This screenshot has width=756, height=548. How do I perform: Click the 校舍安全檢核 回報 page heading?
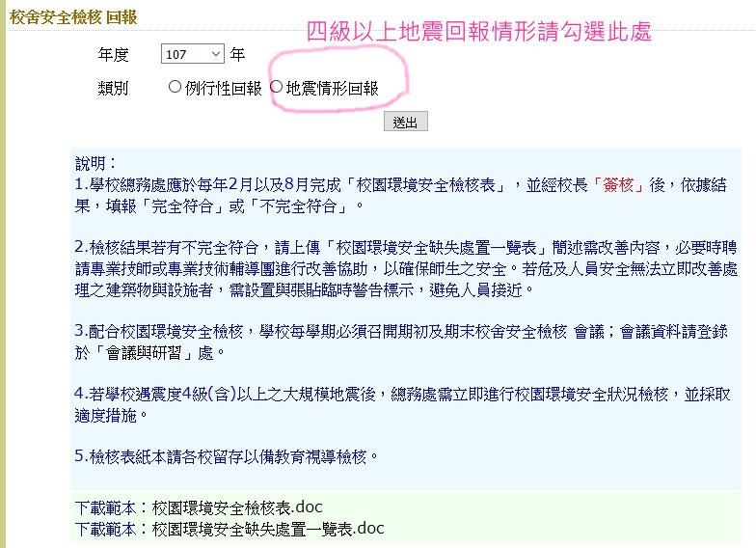[71, 18]
